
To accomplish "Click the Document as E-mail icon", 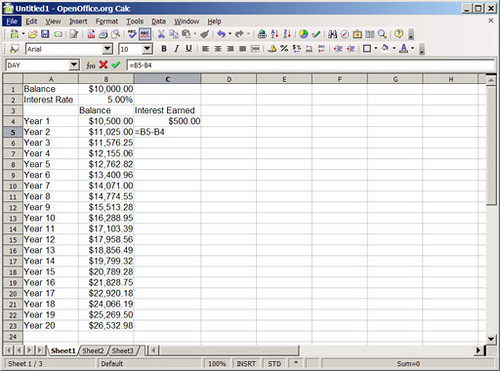I will click(58, 34).
